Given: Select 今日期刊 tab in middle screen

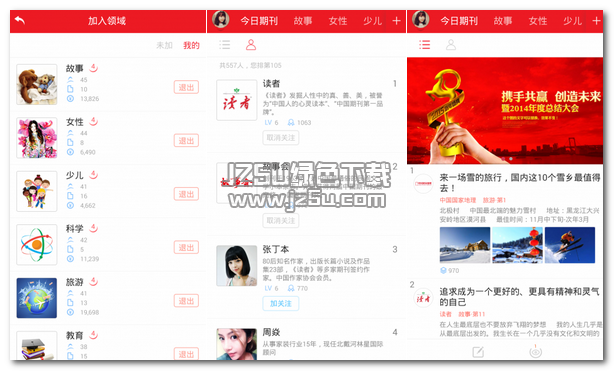Looking at the screenshot, I should point(259,21).
